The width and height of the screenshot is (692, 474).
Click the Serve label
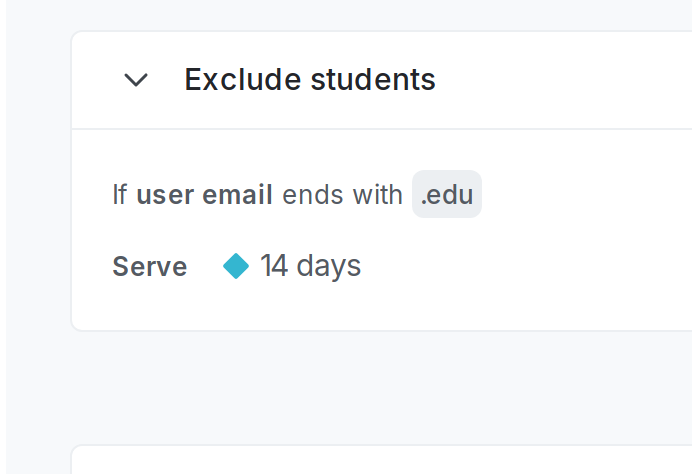click(149, 267)
